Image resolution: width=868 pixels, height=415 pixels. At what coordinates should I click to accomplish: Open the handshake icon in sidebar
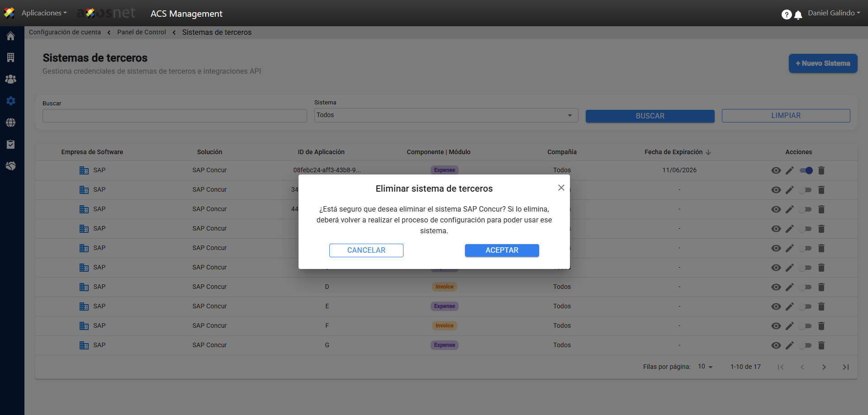[x=11, y=166]
